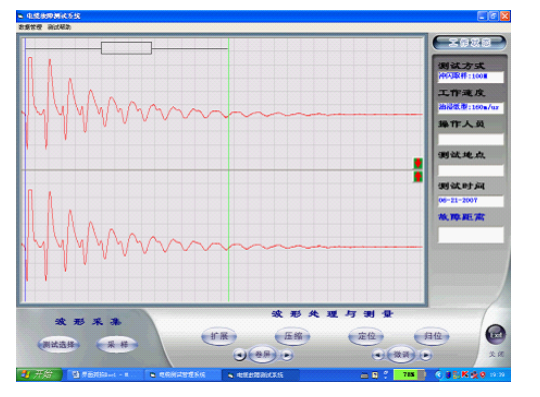Click the 操作人员 (operator) input field
This screenshot has width=540, height=397.
[471, 139]
